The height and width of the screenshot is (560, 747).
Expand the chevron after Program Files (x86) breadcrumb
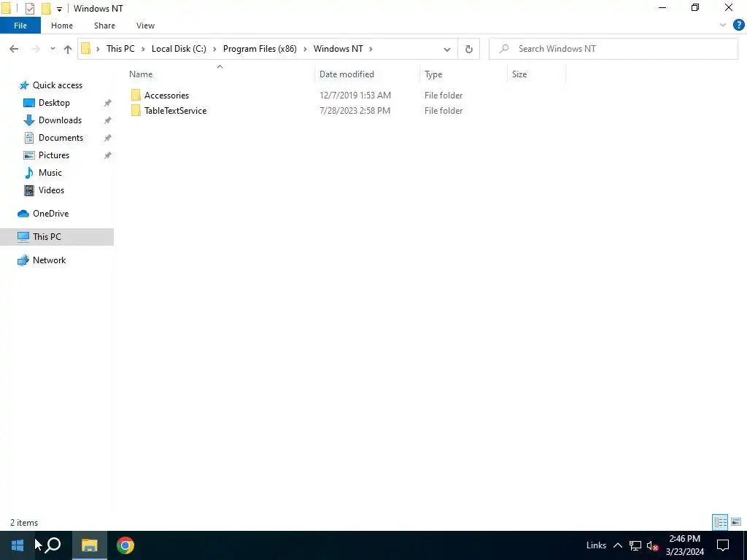[305, 49]
